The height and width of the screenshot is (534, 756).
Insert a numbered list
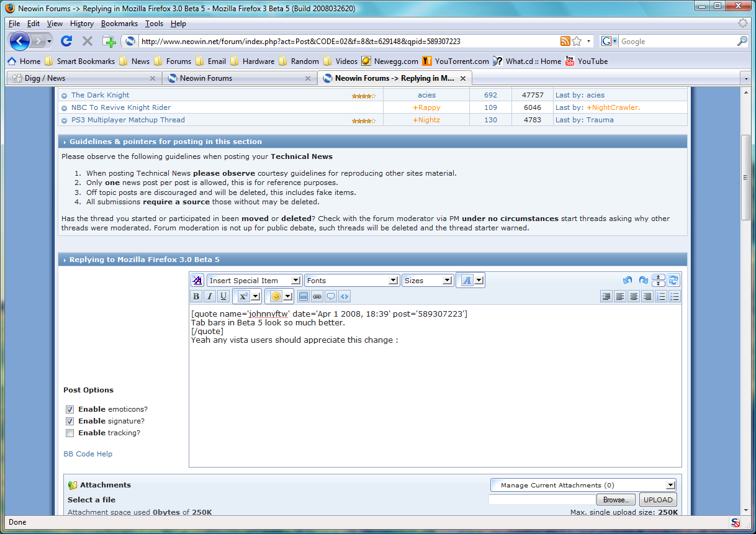coord(661,297)
